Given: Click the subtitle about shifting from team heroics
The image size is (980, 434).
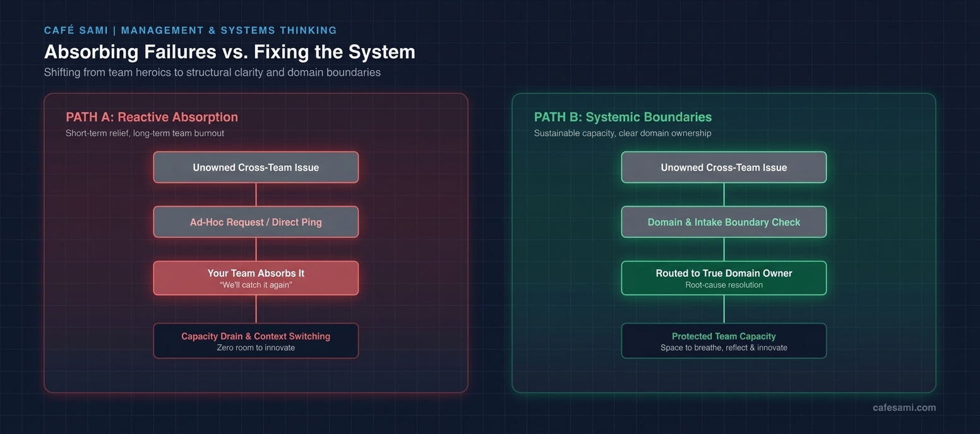Looking at the screenshot, I should (212, 73).
